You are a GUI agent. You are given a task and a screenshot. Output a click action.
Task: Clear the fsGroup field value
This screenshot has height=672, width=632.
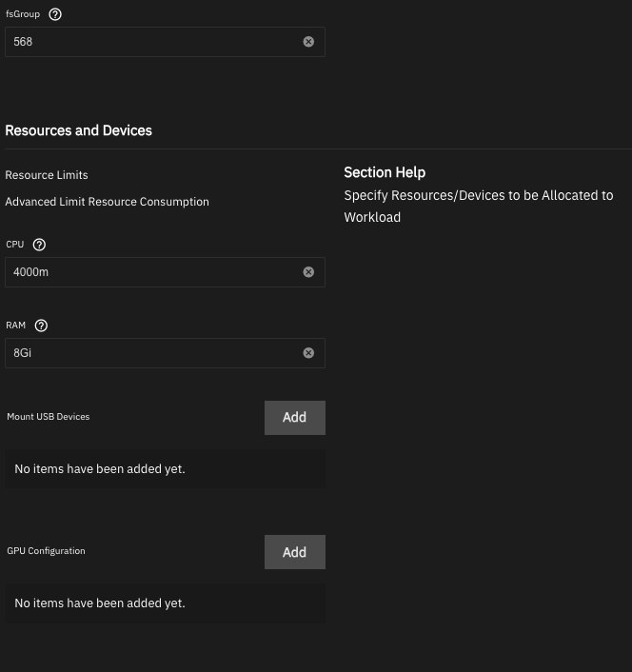pyautogui.click(x=308, y=42)
